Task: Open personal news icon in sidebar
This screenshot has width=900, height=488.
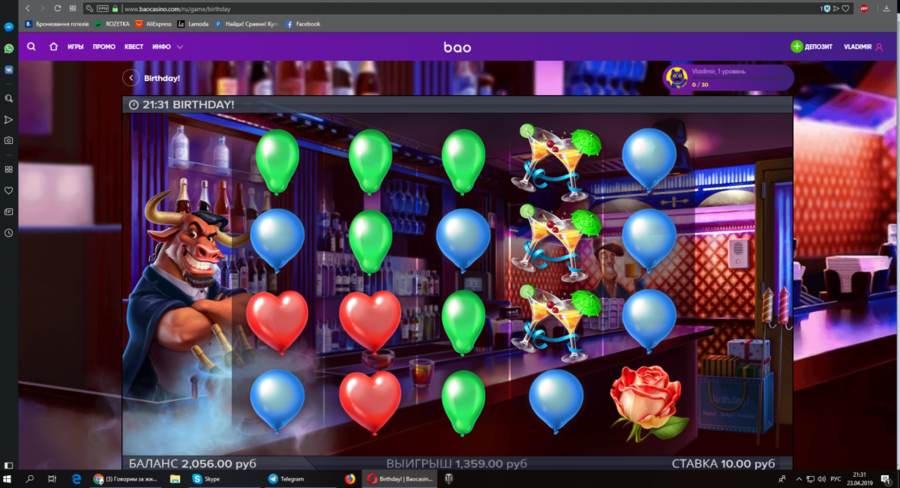Action: [9, 212]
